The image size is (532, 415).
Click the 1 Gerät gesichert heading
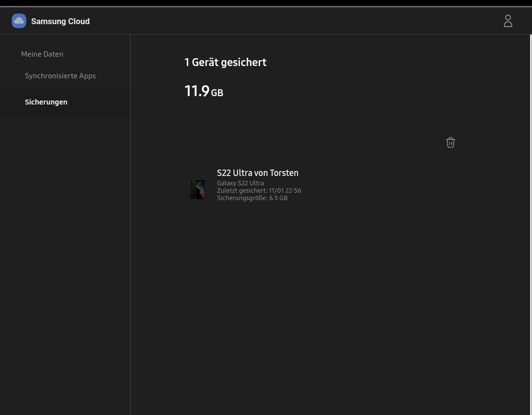[x=225, y=62]
